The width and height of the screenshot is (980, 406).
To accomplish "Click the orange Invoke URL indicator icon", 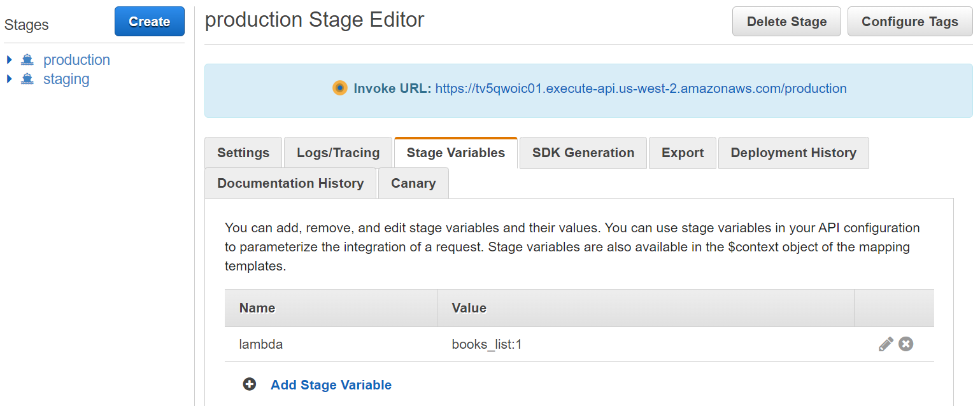I will (x=340, y=88).
